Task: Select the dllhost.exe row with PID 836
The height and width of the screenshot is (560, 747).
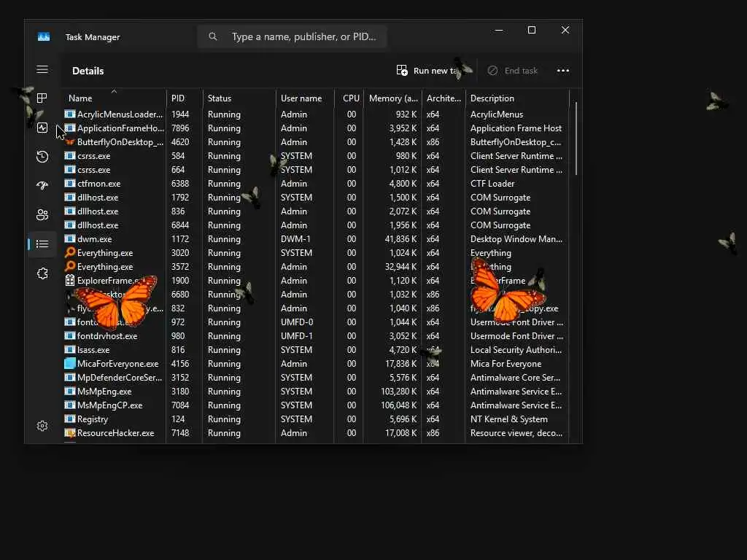Action: click(x=315, y=211)
